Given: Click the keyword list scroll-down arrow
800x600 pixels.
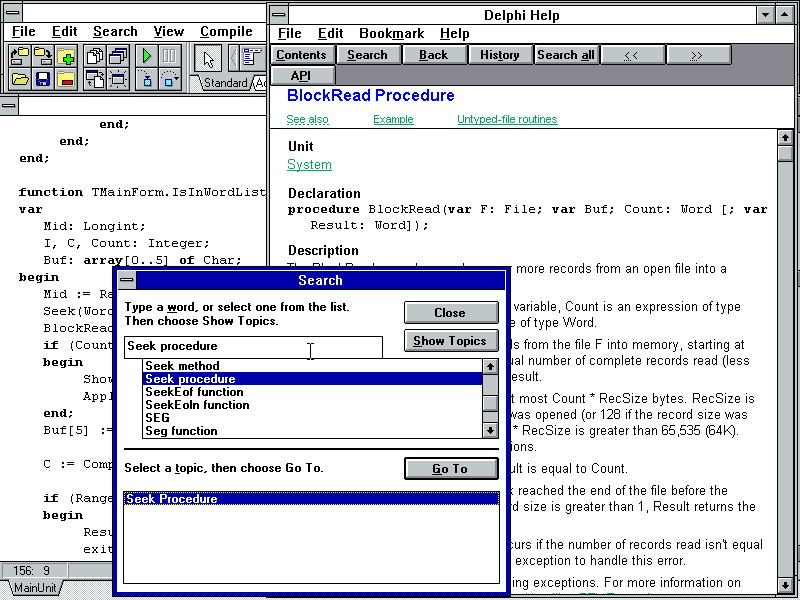Looking at the screenshot, I should [x=490, y=431].
